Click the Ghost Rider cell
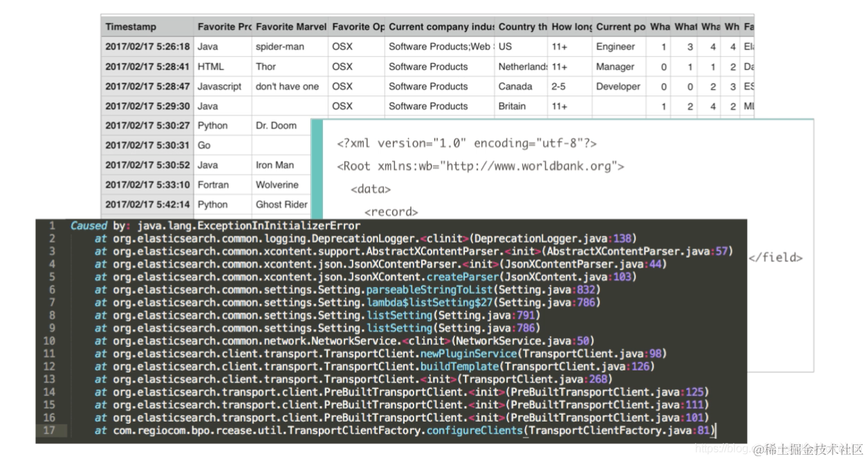 point(281,205)
